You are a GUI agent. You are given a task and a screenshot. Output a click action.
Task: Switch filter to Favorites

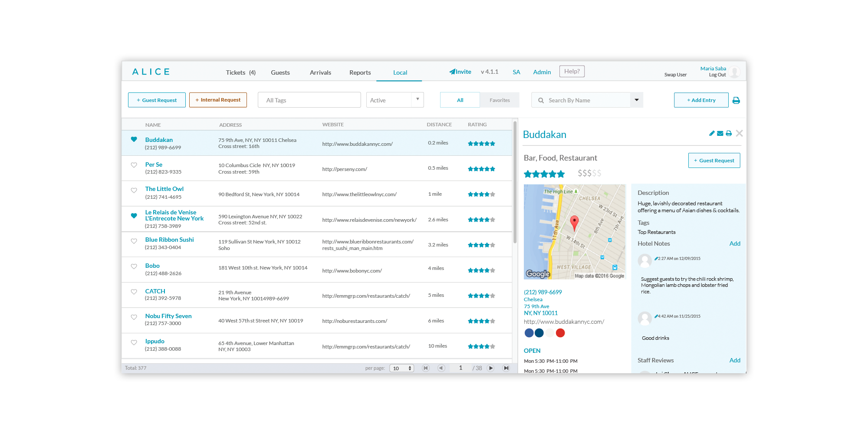(499, 100)
